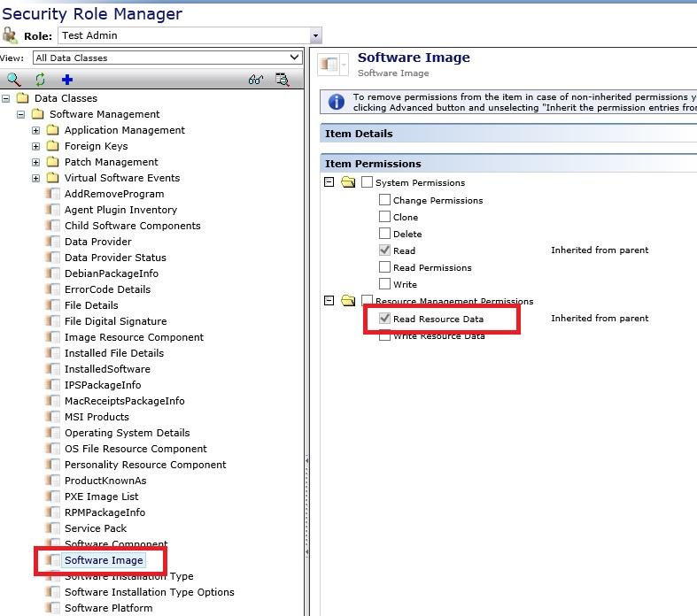Click the Software Image header icon

pos(330,64)
